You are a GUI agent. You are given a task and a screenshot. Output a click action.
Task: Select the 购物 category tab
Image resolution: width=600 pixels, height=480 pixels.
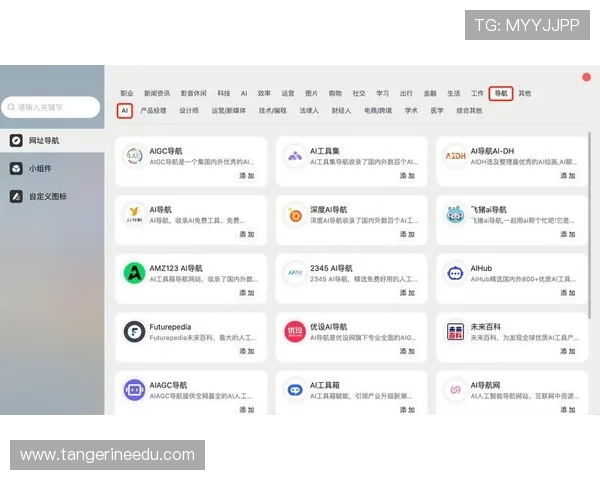[335, 93]
